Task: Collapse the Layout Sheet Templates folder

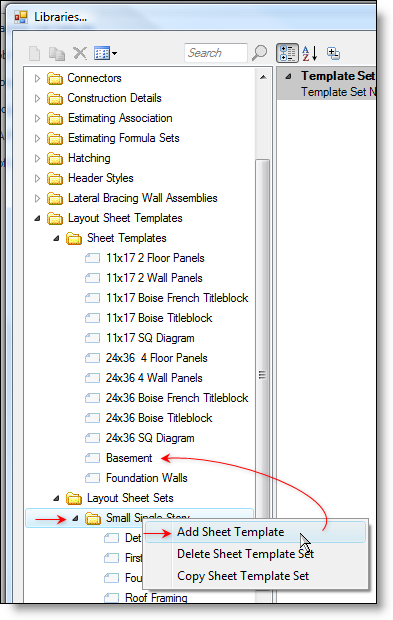Action: coord(38,218)
